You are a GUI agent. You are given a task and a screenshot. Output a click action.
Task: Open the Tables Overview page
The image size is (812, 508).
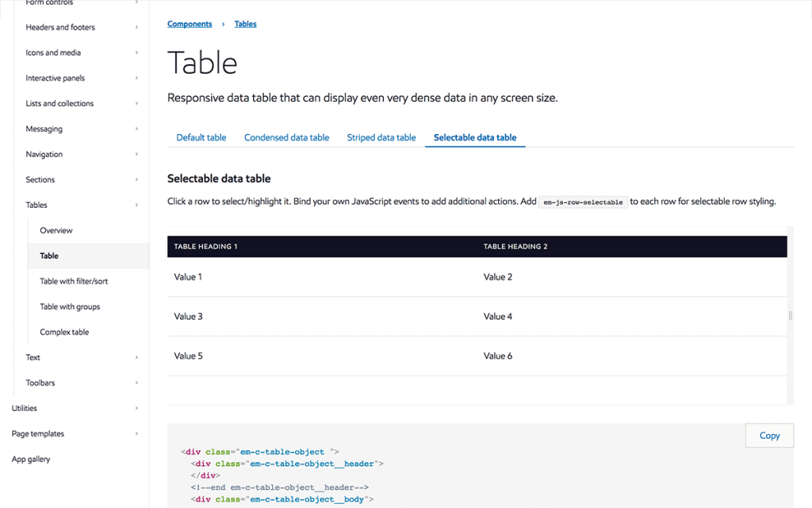[56, 230]
